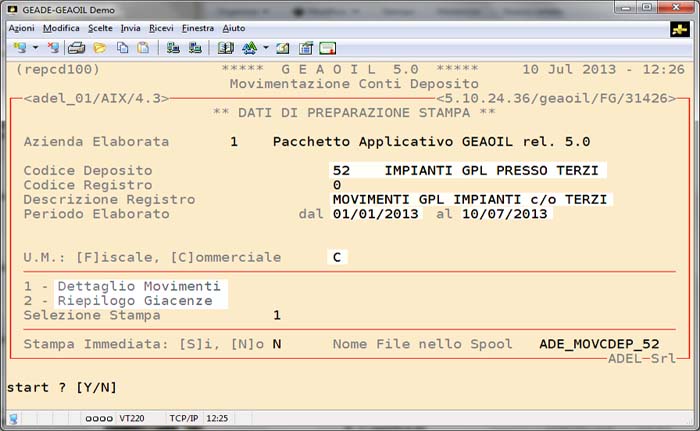Open the Aiuto menu
Viewport: 700px width, 431px height.
tap(234, 28)
